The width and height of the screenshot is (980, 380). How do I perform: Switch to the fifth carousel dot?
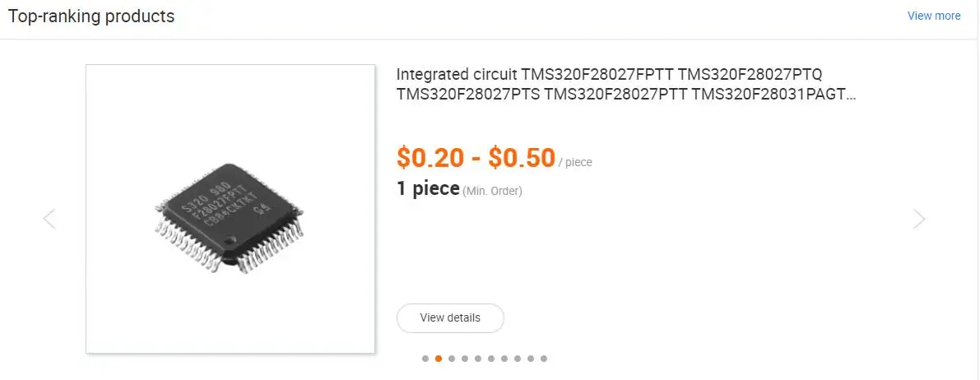pyautogui.click(x=478, y=359)
